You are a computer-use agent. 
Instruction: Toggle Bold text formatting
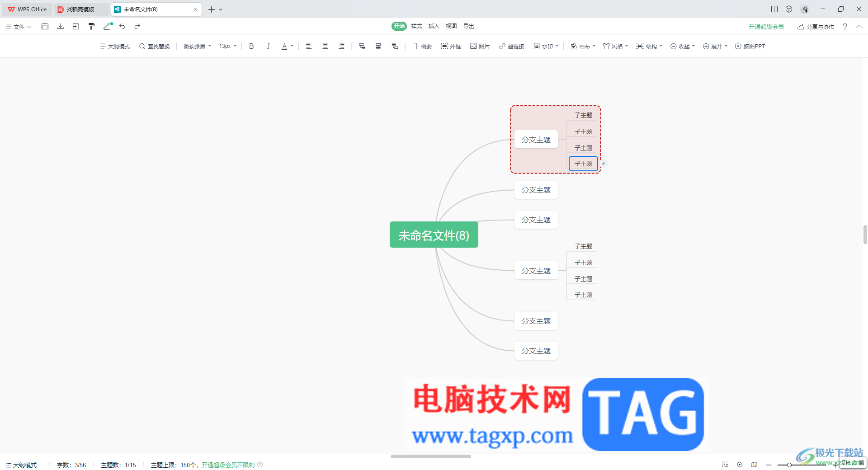(x=251, y=46)
